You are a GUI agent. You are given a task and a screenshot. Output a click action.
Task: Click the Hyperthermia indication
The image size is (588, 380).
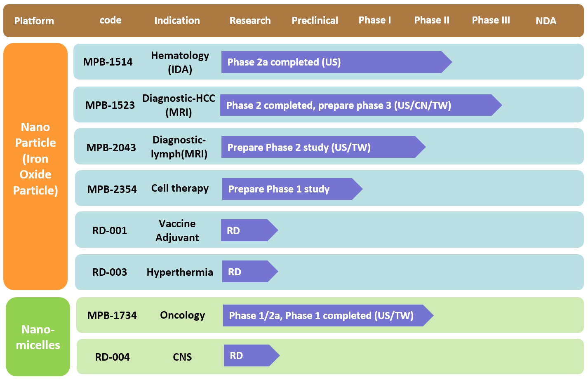tap(180, 272)
